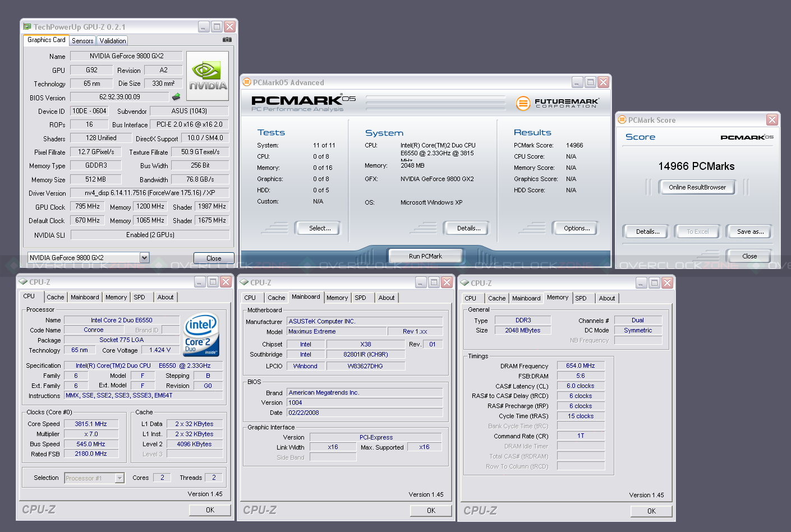Click OK in the CPU-Z Mainboard window
791x532 pixels.
pyautogui.click(x=431, y=511)
